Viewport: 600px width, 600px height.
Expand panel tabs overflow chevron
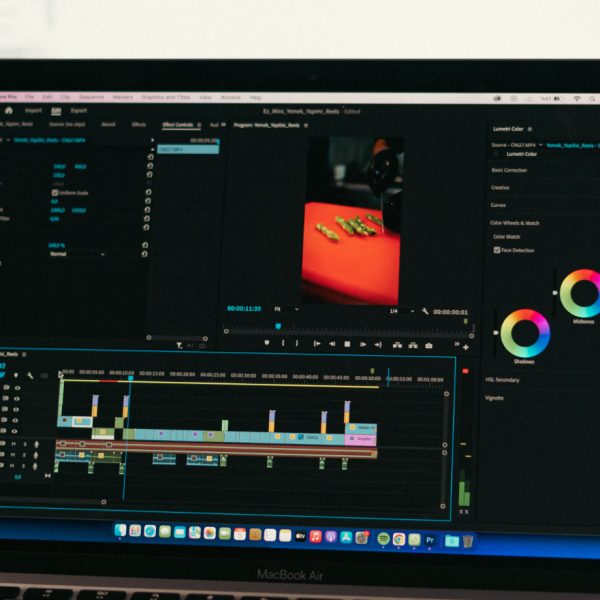click(223, 125)
